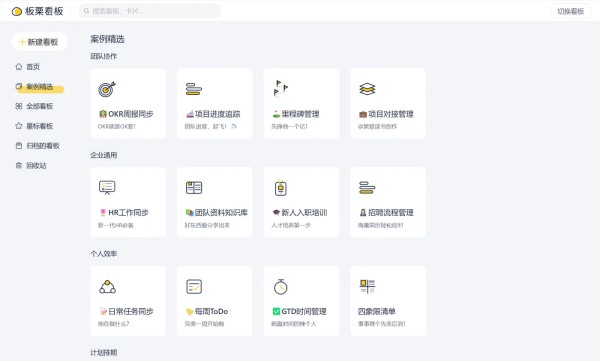
Task: Click the plus icon in 新建看板
Action: 22,42
